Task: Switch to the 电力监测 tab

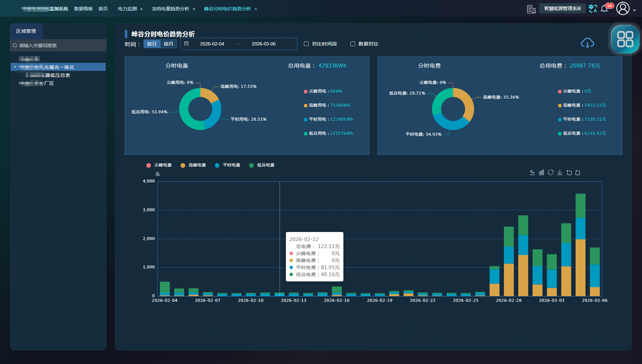Action: pos(127,9)
